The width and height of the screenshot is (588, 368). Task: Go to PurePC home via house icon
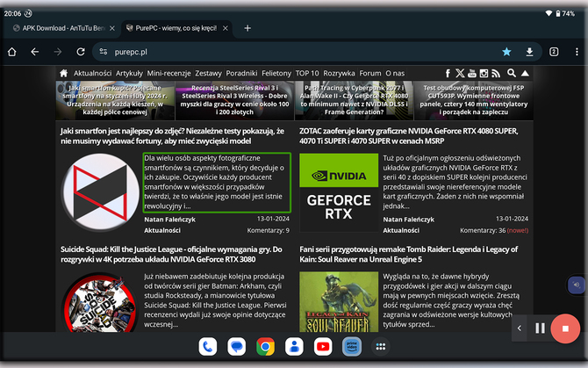[x=64, y=73]
